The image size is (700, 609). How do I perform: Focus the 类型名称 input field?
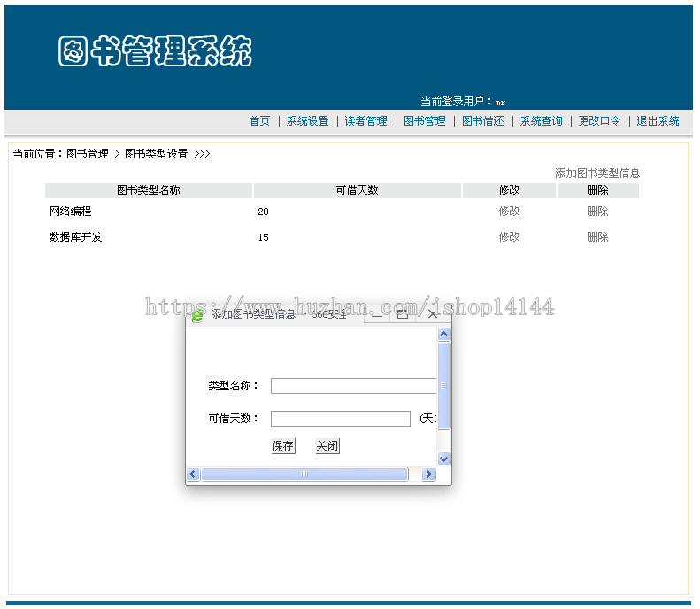pyautogui.click(x=354, y=386)
